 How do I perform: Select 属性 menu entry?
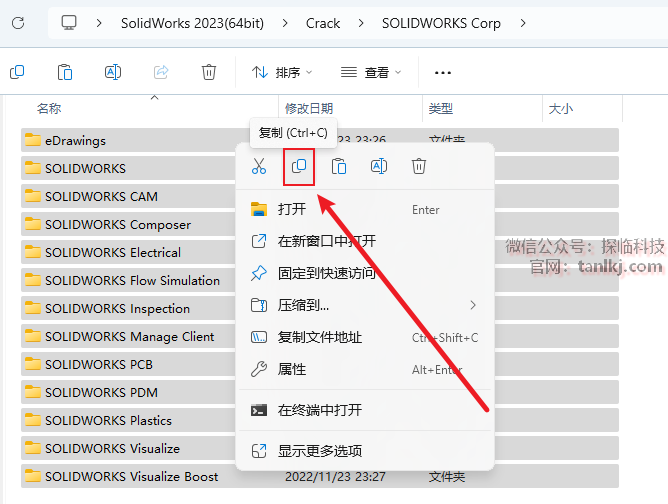point(365,369)
